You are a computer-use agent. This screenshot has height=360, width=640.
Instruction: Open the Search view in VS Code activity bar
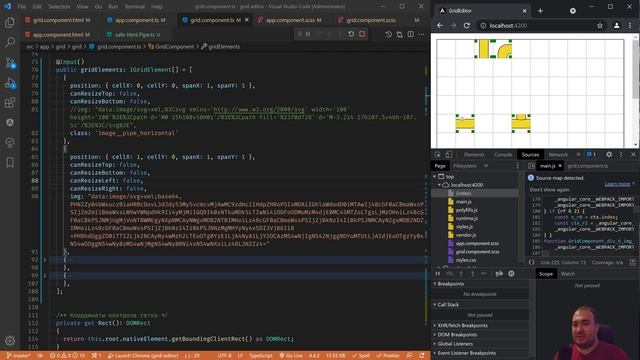click(x=10, y=42)
